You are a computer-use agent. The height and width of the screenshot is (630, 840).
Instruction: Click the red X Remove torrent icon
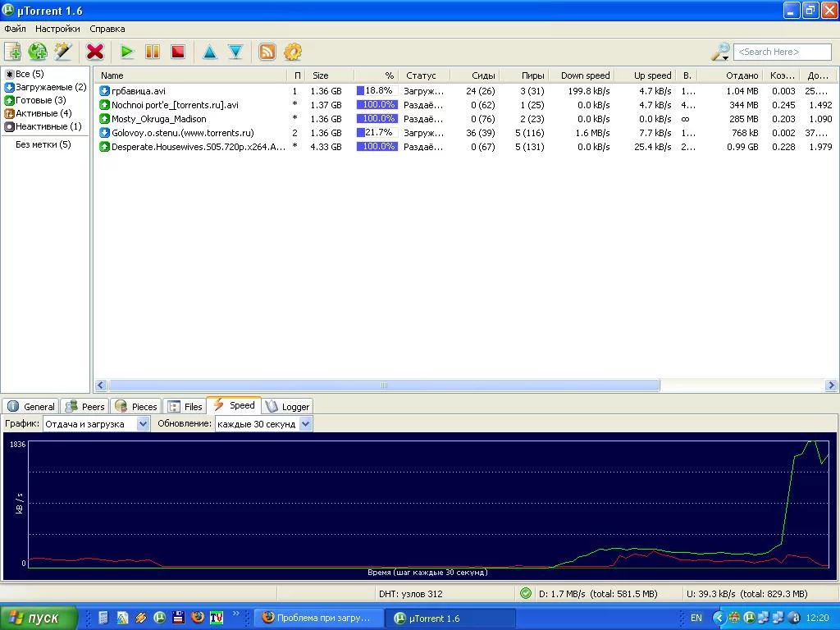[x=95, y=52]
